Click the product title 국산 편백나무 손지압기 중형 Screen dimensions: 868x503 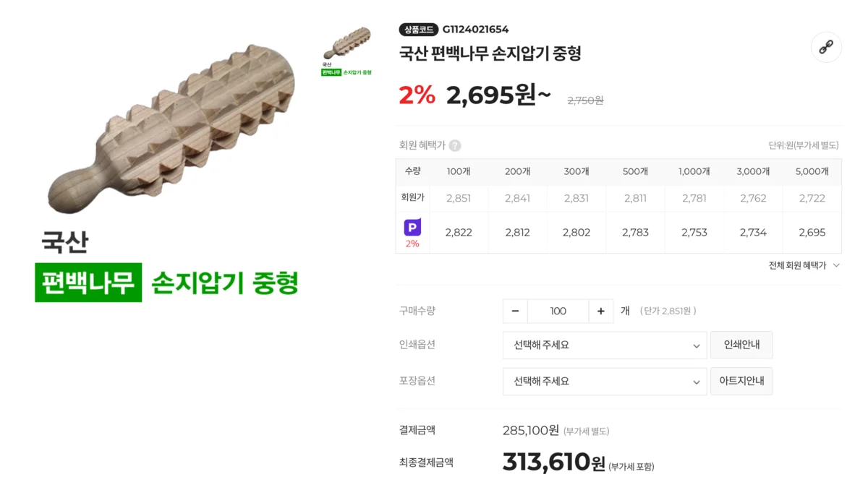click(495, 53)
